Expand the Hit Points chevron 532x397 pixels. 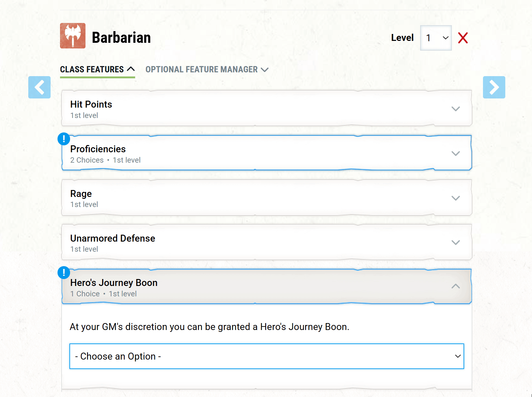coord(455,109)
